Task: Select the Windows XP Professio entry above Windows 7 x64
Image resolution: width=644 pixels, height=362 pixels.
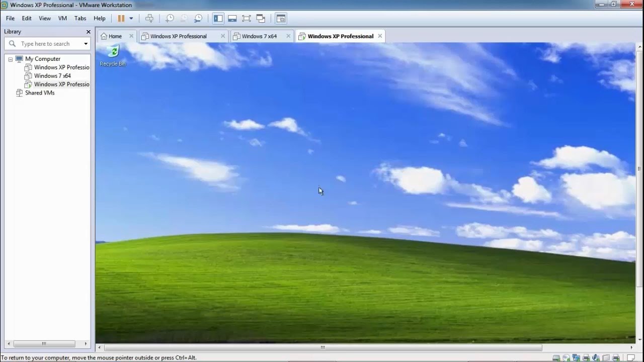Action: 57,67
